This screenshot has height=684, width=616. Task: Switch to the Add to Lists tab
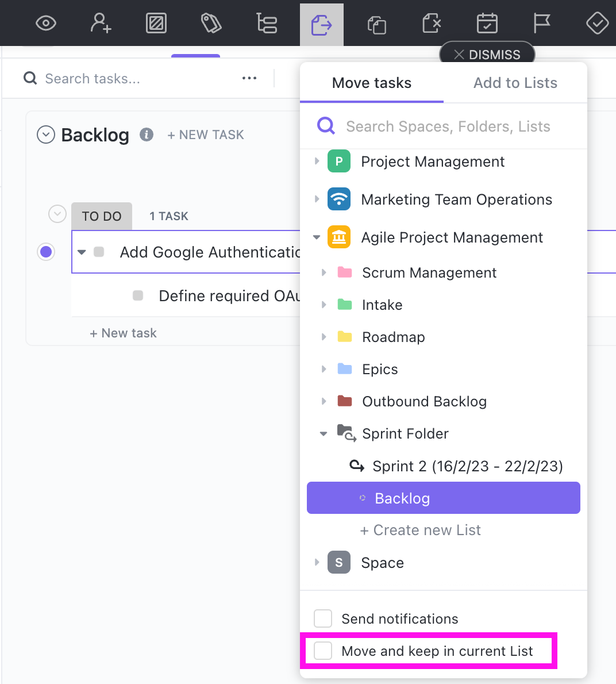click(x=515, y=83)
